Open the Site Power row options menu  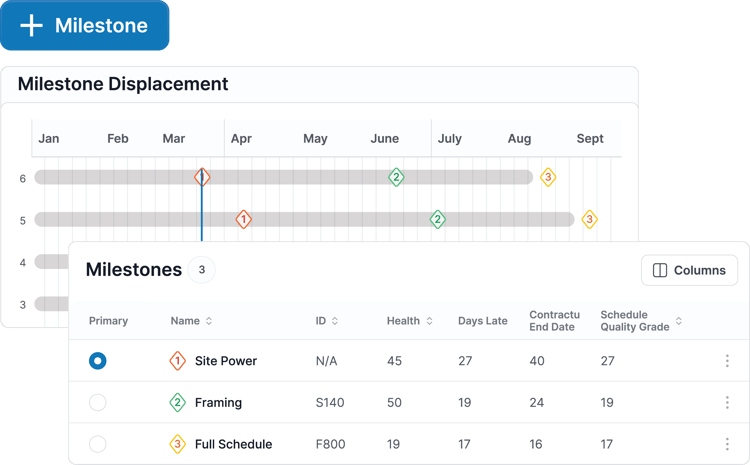pyautogui.click(x=727, y=361)
